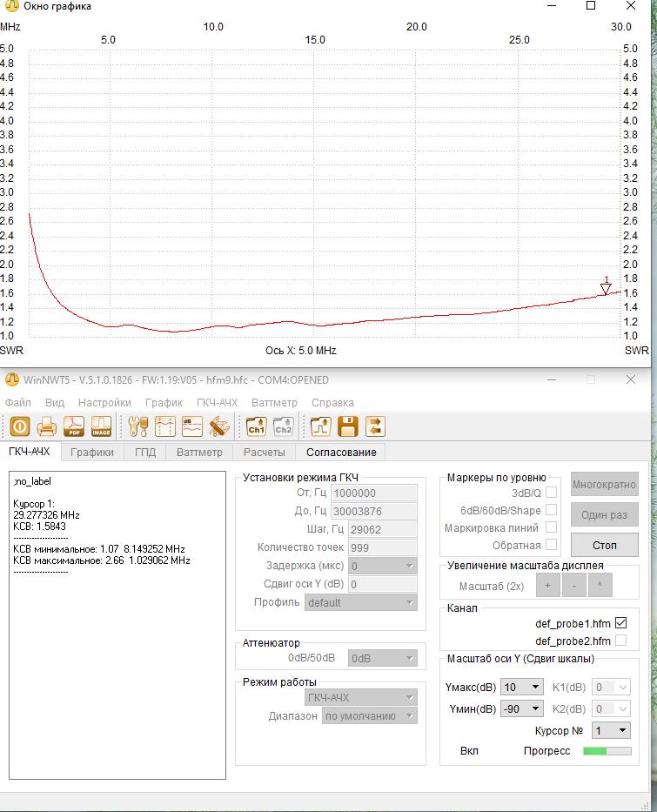Minimize the Окно графика window
Image resolution: width=657 pixels, height=812 pixels.
point(552,6)
